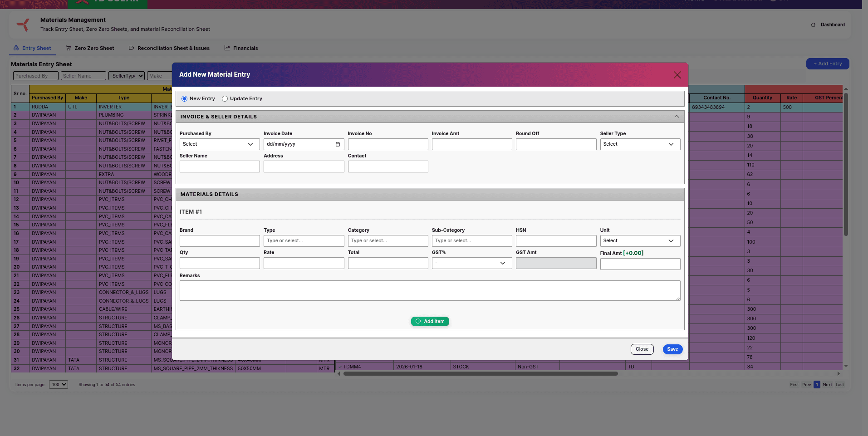This screenshot has width=868, height=436.
Task: Switch to the Zero Zero Sheet tab
Action: (x=90, y=48)
